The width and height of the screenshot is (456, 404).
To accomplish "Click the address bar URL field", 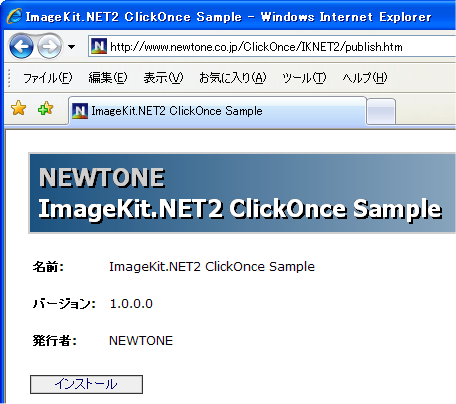I will [272, 47].
